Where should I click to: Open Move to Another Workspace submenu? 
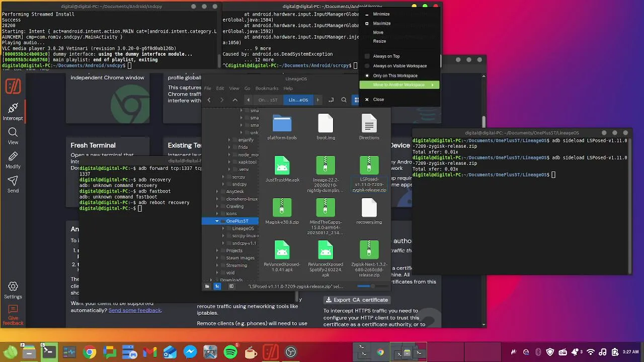(399, 85)
